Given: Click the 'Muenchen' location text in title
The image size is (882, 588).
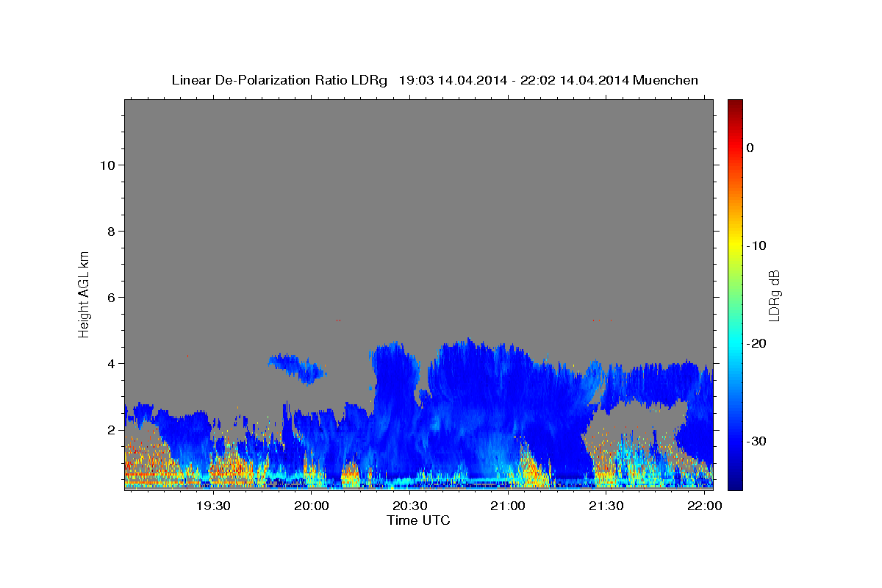Looking at the screenshot, I should click(x=665, y=80).
